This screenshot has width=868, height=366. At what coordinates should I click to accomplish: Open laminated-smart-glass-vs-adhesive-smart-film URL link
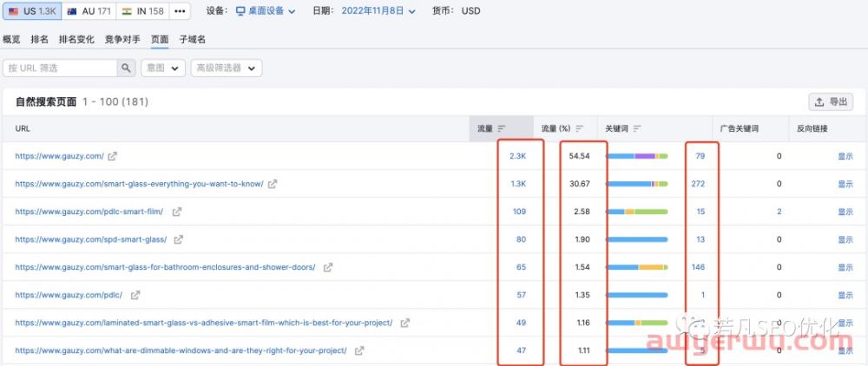tap(204, 323)
